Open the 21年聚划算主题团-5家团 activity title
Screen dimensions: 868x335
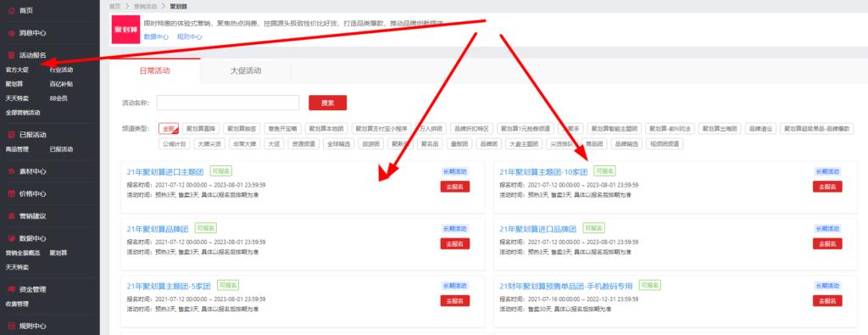point(169,287)
